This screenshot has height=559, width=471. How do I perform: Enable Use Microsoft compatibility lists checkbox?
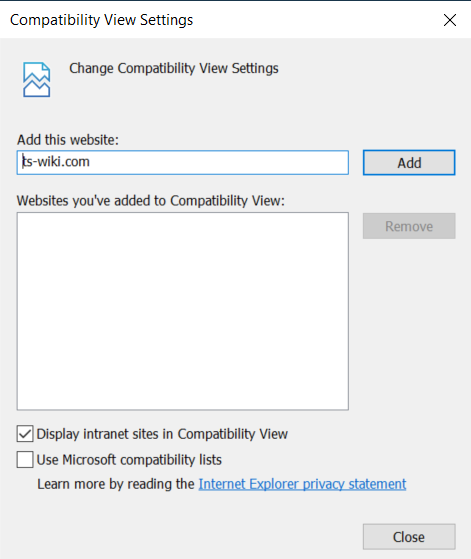pos(25,459)
